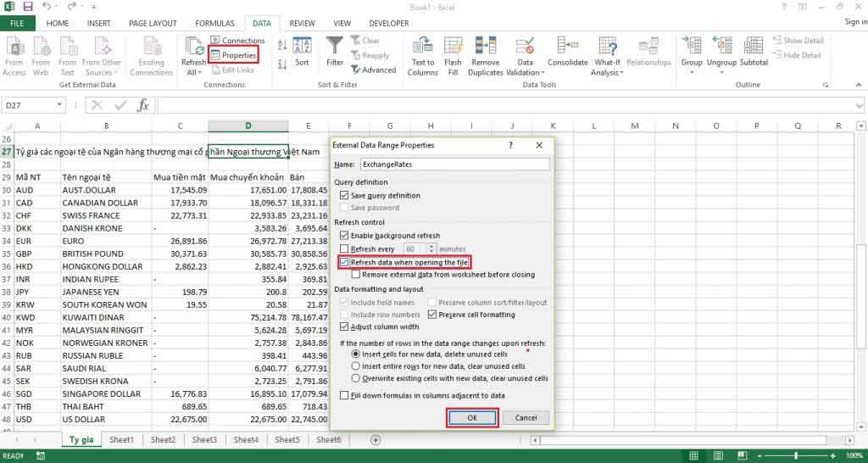Viewport: 868px width, 463px height.
Task: Expand the Group dropdown
Action: tap(692, 73)
